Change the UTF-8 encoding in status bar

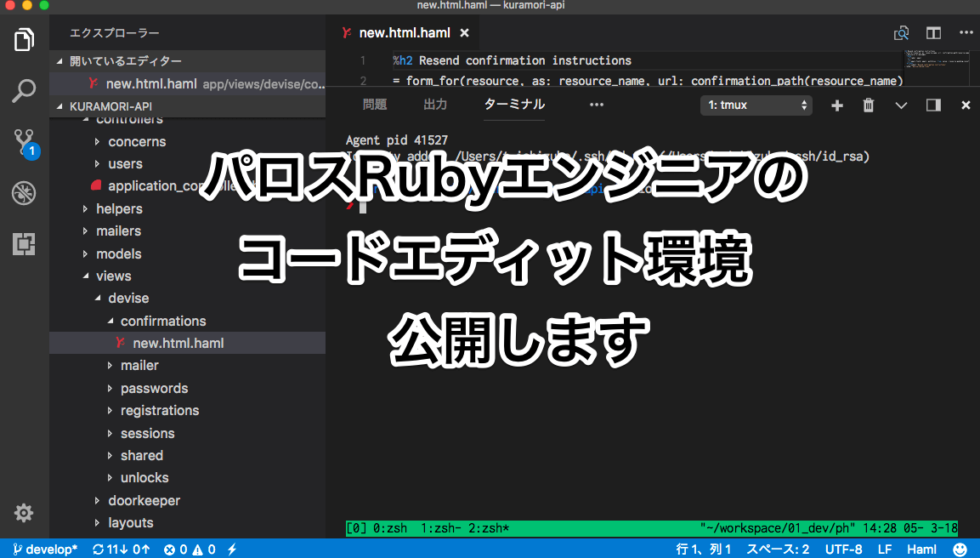[843, 549]
